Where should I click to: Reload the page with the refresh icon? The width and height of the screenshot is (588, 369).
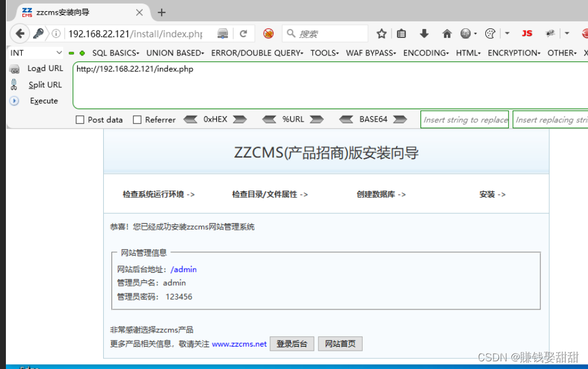pos(244,34)
